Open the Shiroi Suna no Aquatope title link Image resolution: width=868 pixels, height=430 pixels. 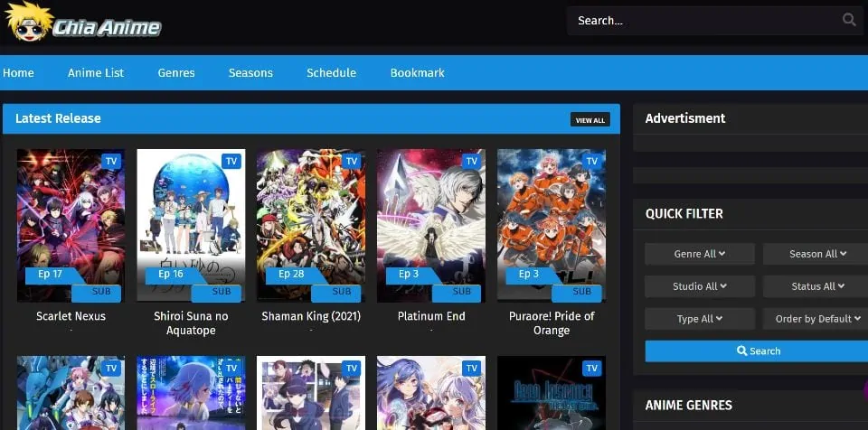(191, 323)
